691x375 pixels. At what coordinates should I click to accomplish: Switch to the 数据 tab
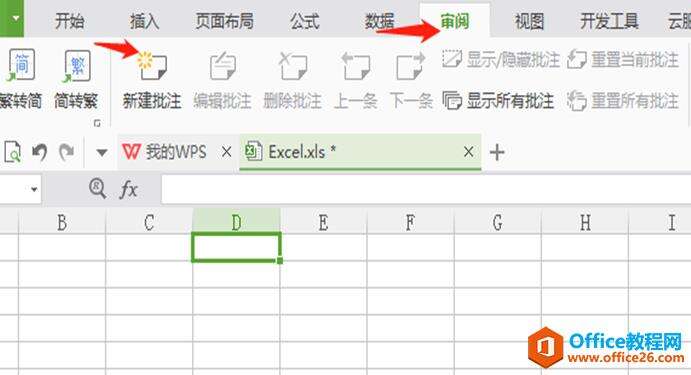point(379,21)
